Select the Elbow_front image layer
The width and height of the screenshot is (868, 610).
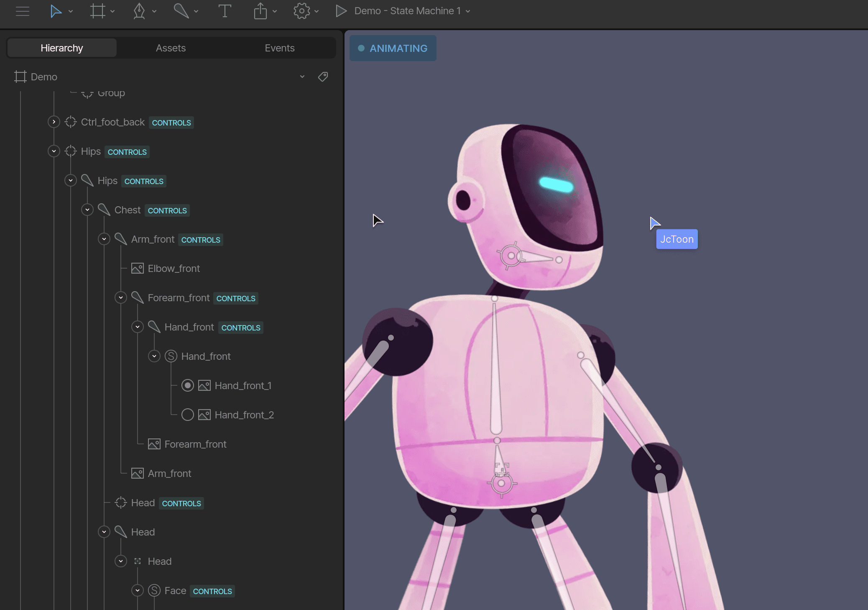click(x=174, y=268)
